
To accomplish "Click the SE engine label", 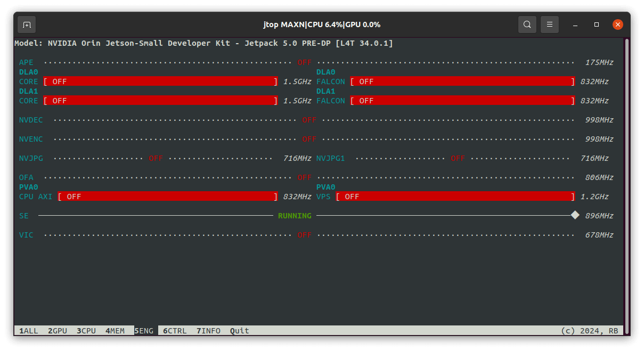I will click(x=24, y=216).
